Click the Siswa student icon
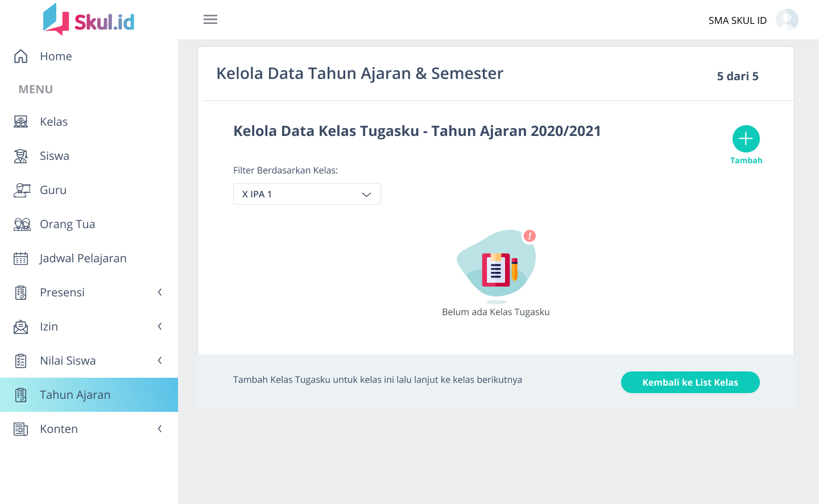This screenshot has width=819, height=504. (21, 156)
